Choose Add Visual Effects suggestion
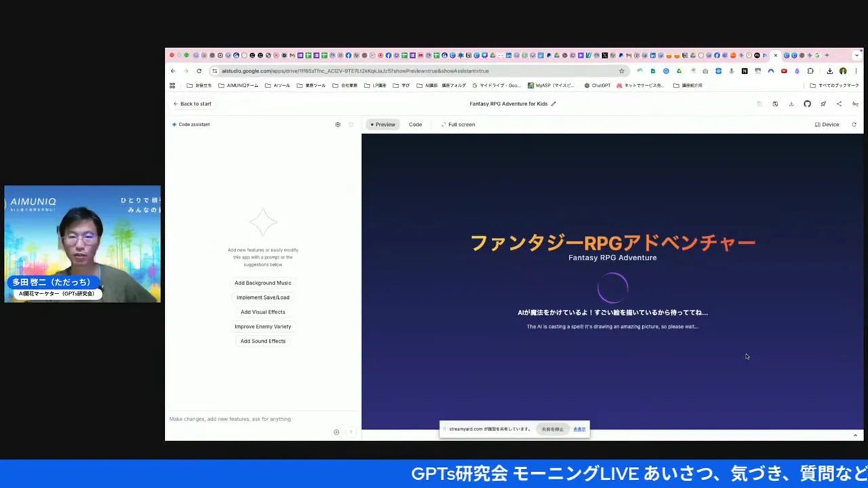Screen dimensions: 868x488 point(263,312)
